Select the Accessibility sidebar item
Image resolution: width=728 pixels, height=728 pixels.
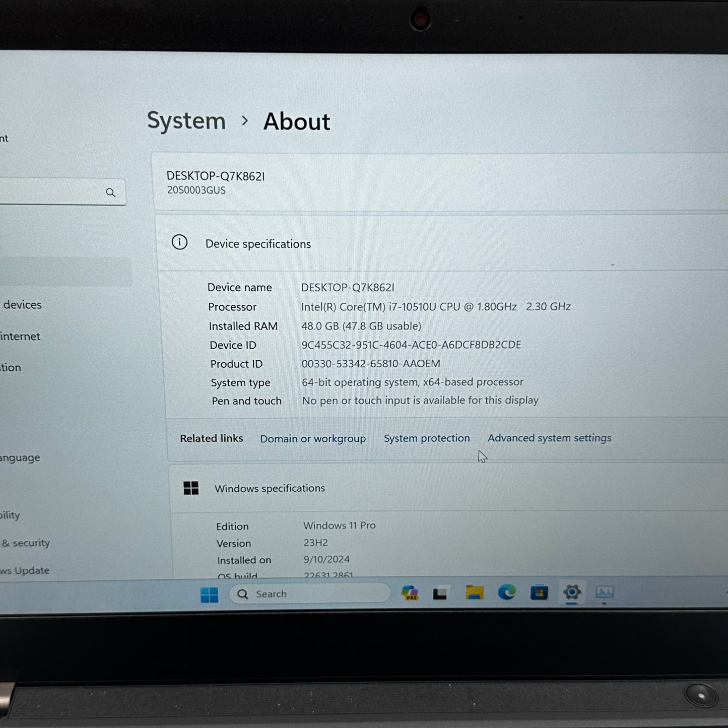[x=10, y=515]
